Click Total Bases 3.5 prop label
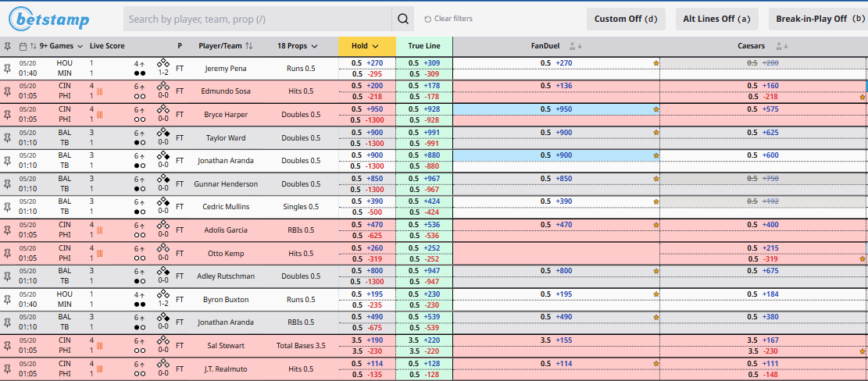This screenshot has height=381, width=868. pyautogui.click(x=301, y=346)
